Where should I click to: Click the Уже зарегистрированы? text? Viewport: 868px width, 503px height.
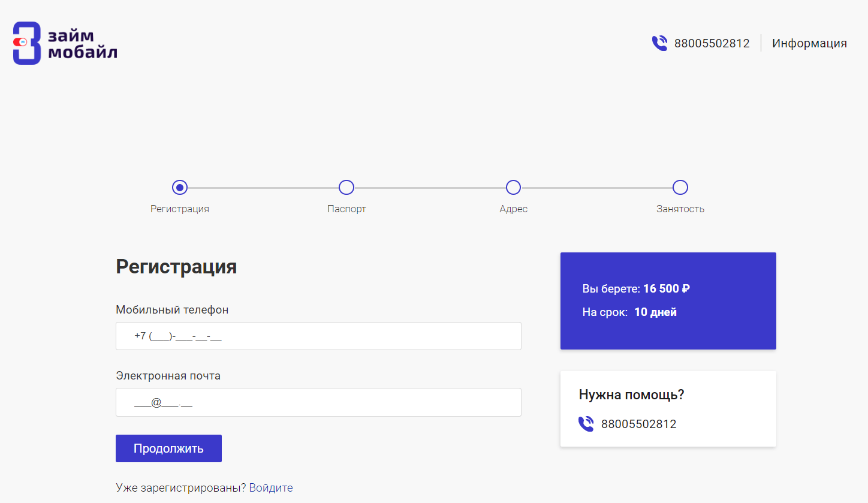(x=181, y=488)
